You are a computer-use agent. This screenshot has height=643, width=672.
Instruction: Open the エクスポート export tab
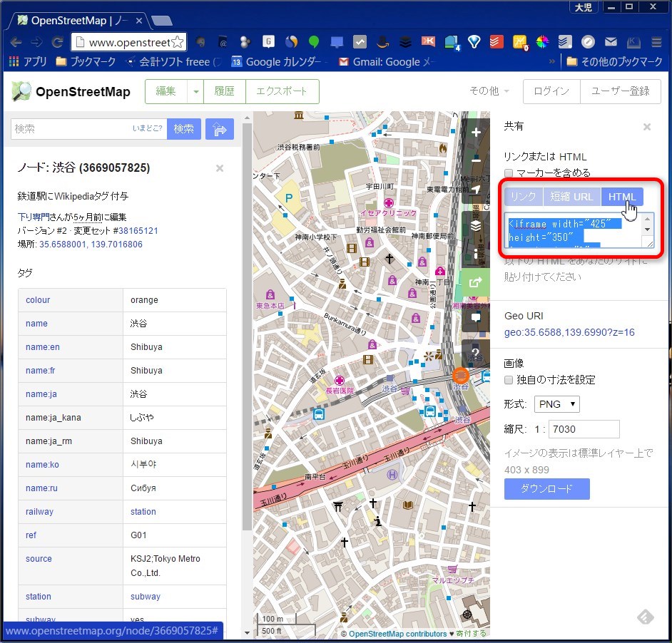282,91
